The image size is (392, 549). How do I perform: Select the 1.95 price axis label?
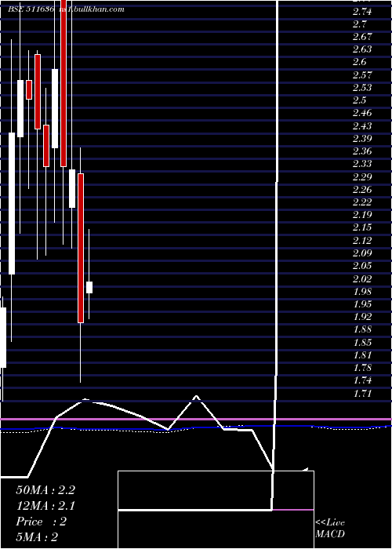pyautogui.click(x=362, y=304)
